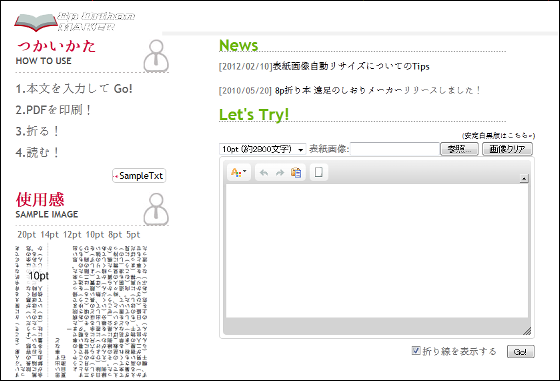The height and width of the screenshot is (381, 560).
Task: Click the 画像クリア button
Action: (x=508, y=149)
